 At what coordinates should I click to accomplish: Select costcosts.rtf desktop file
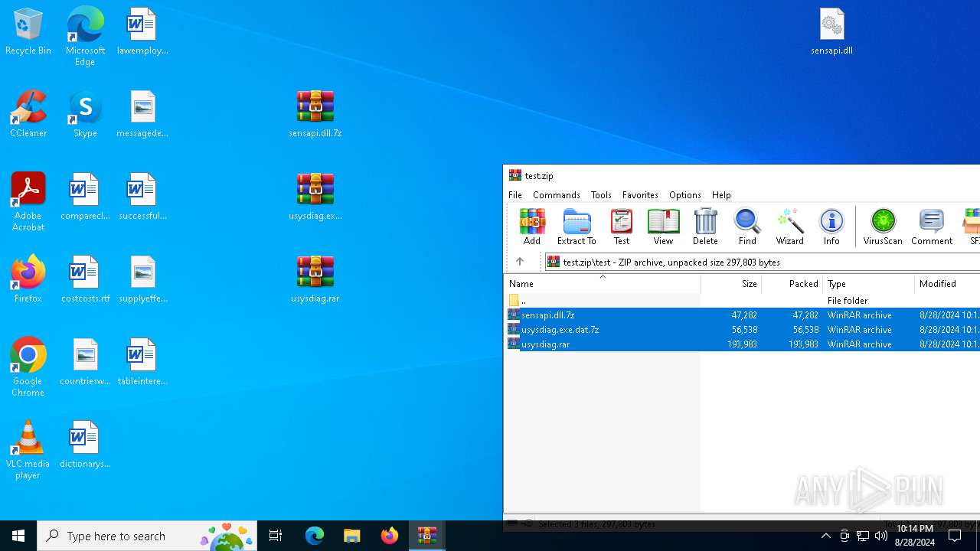[x=85, y=280]
